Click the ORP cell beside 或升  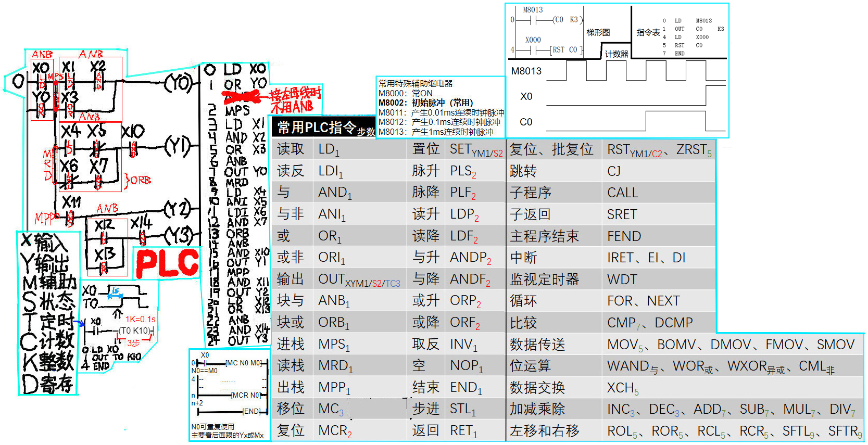click(x=475, y=301)
